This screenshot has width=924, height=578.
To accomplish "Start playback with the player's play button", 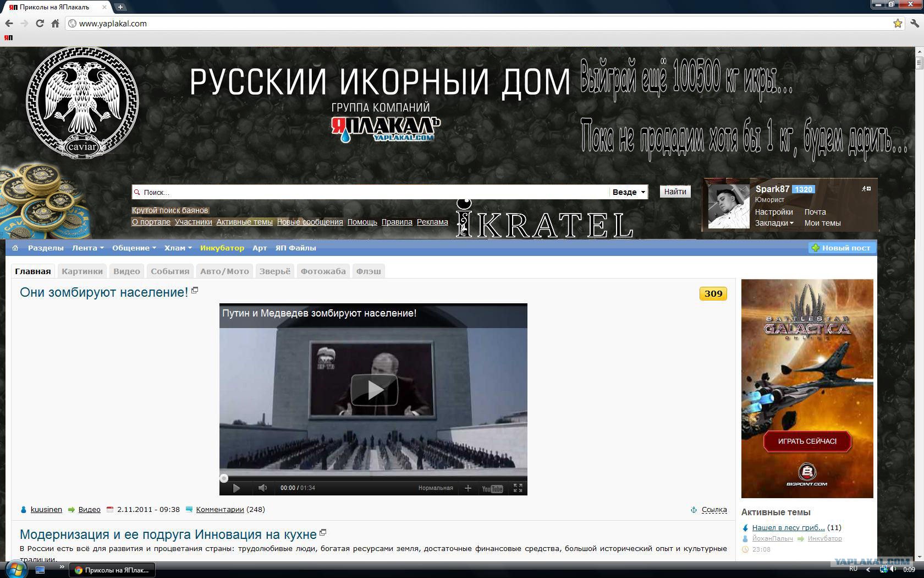I will pos(237,488).
